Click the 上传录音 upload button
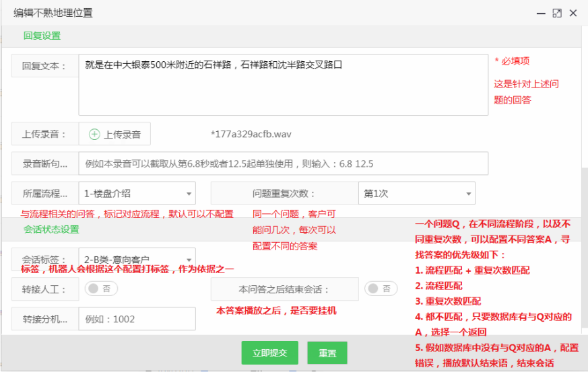Viewport: 588px width, 372px height. pyautogui.click(x=115, y=134)
